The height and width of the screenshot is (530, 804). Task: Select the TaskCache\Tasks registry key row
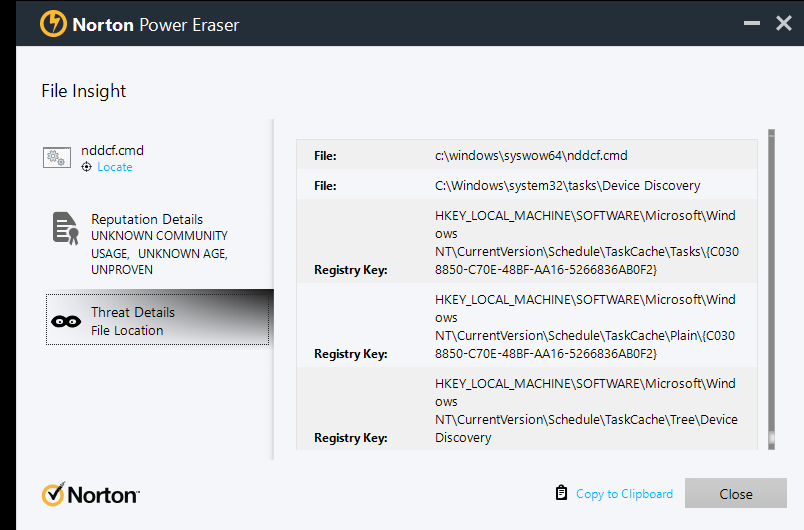coord(527,242)
